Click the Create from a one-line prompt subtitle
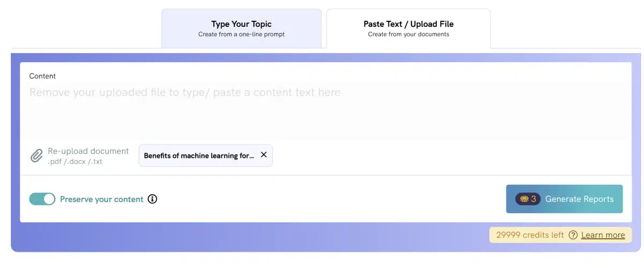The width and height of the screenshot is (644, 268). point(241,34)
